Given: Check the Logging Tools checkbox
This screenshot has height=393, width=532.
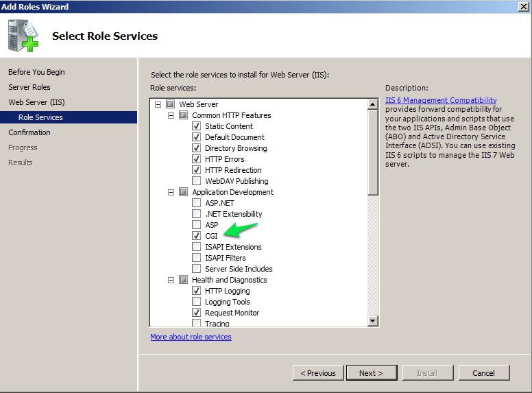Looking at the screenshot, I should click(x=197, y=301).
